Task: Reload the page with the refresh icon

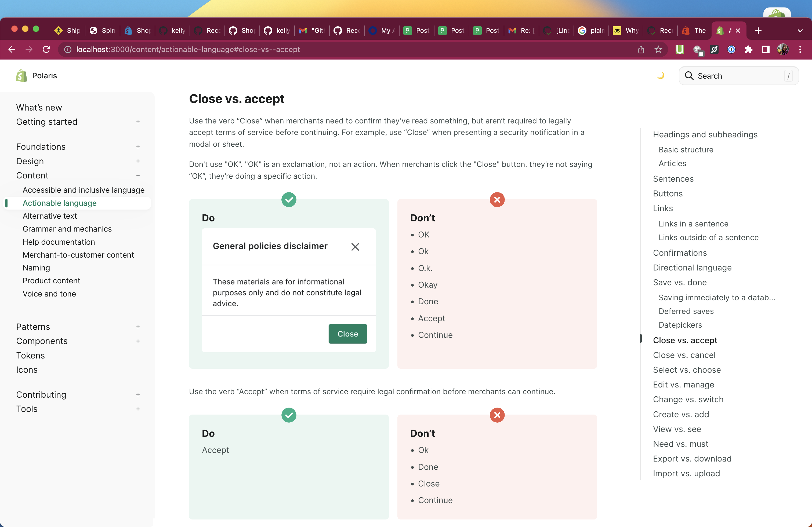Action: click(46, 50)
